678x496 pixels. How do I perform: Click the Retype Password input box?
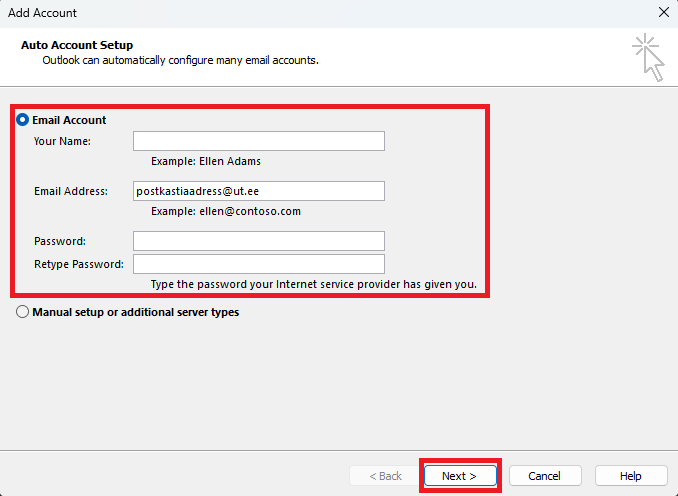(x=259, y=264)
